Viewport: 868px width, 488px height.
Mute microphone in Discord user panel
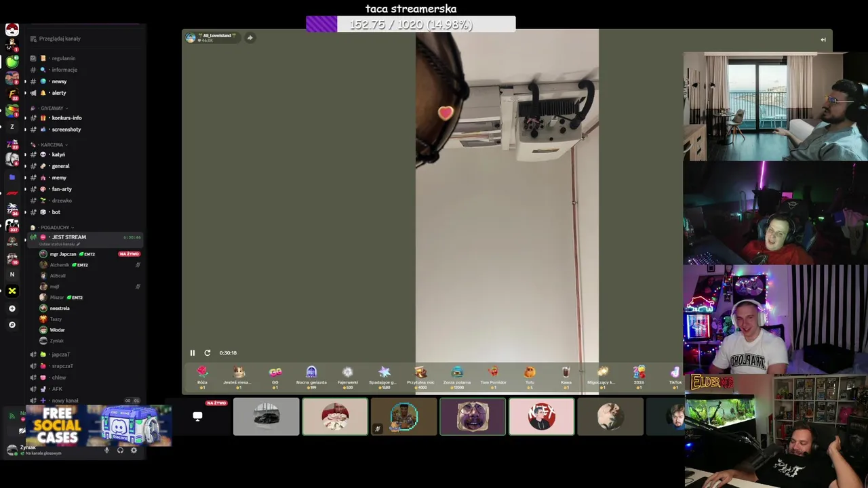pos(106,450)
